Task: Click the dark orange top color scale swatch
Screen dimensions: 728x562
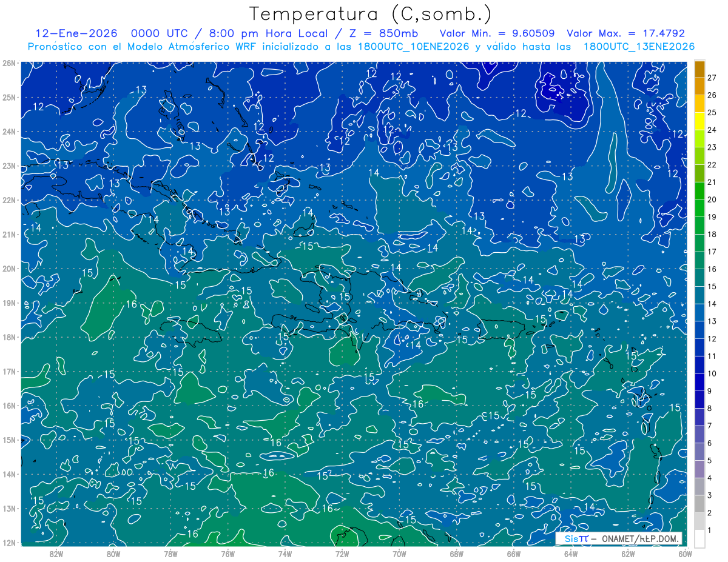Action: point(700,70)
